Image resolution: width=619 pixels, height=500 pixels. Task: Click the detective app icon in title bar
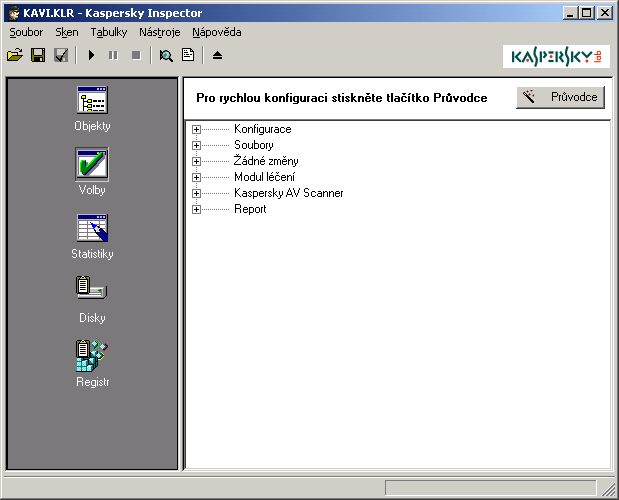(x=14, y=13)
